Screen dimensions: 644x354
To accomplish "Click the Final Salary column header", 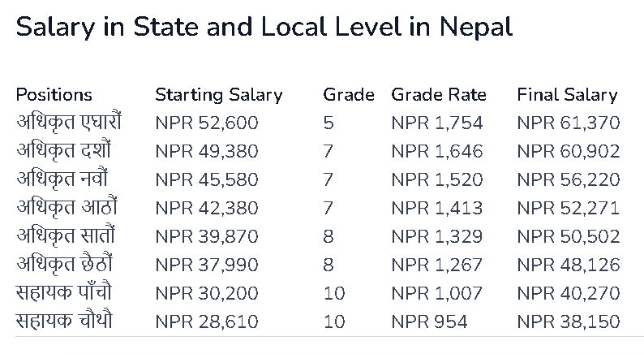I will (x=567, y=95).
